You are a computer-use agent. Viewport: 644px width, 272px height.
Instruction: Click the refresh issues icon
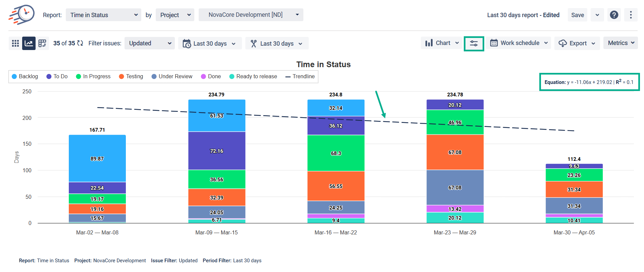(x=80, y=43)
